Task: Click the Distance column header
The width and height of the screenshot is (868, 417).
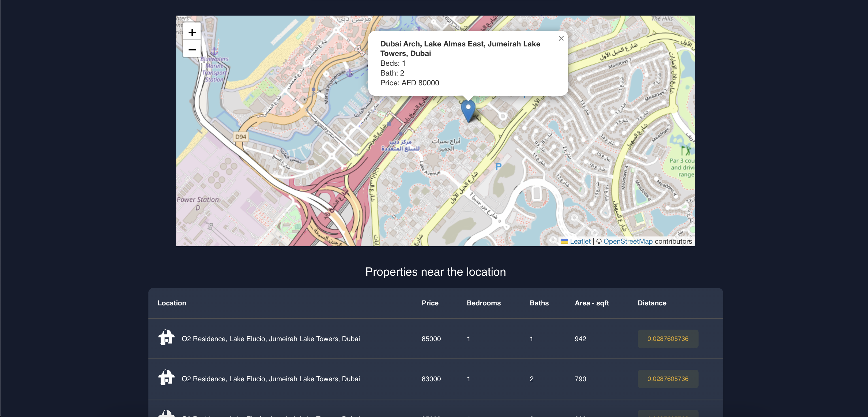Action: [x=652, y=303]
